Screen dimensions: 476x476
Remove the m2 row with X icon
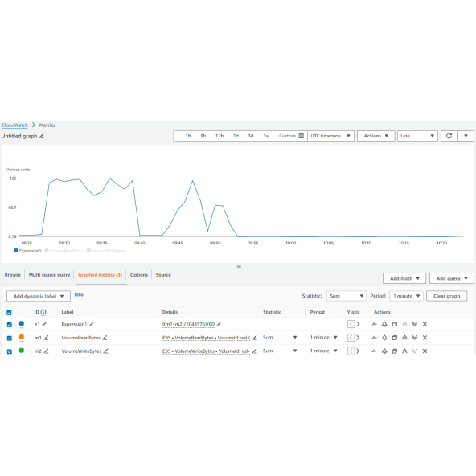click(425, 351)
